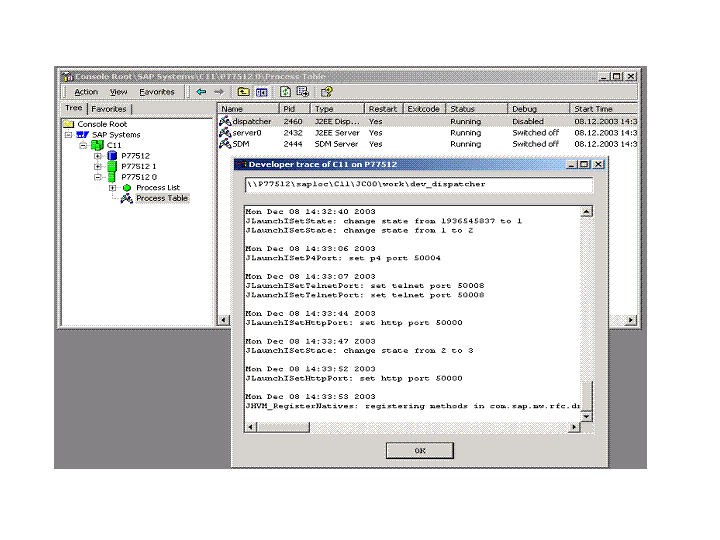720x540 pixels.
Task: Click OK in Developer trace dialog
Action: [420, 450]
